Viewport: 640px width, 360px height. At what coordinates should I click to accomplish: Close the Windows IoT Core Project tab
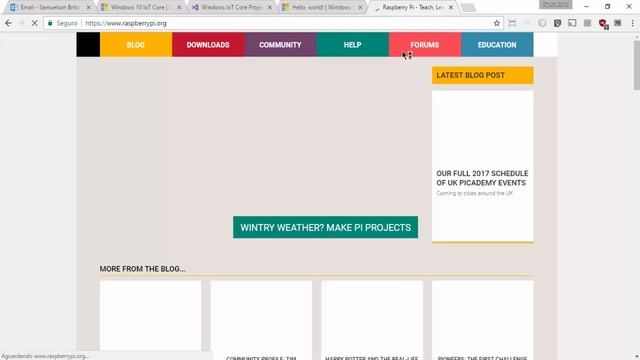point(269,7)
